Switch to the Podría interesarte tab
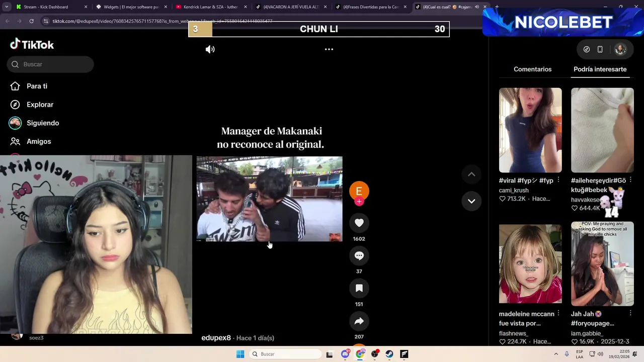 pyautogui.click(x=600, y=69)
